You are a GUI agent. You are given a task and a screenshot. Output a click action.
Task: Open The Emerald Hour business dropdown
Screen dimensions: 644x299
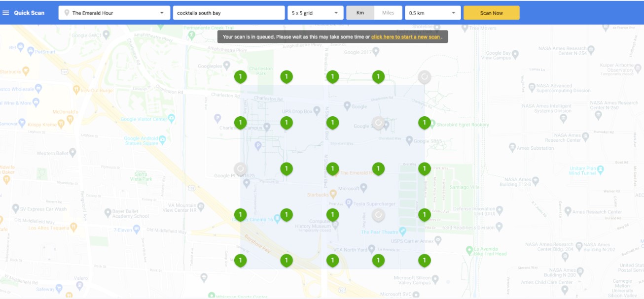click(x=114, y=13)
